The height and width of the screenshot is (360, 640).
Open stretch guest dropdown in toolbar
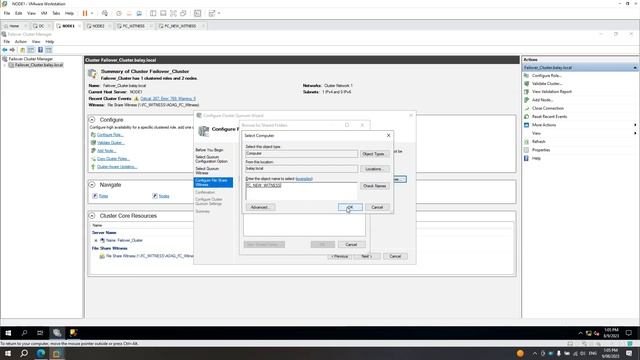point(219,13)
